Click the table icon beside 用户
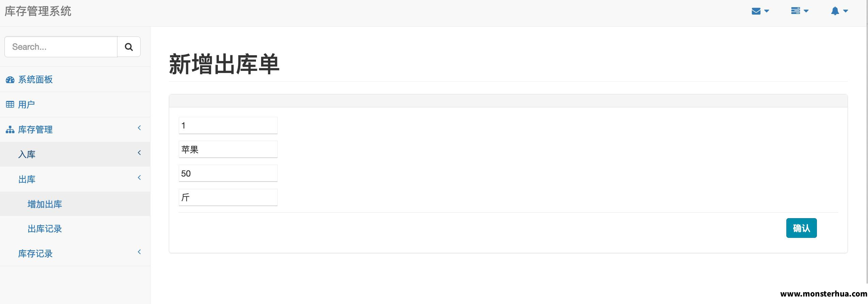868x304 pixels. [10, 105]
